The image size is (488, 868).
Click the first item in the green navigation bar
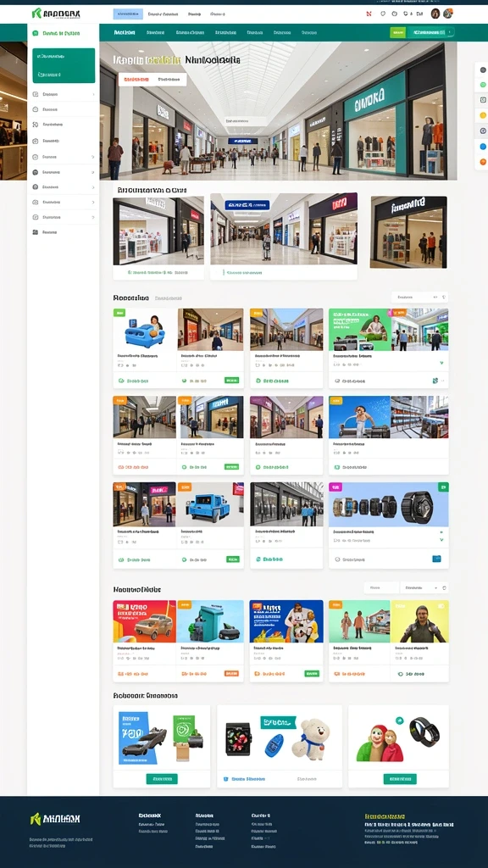[x=125, y=33]
